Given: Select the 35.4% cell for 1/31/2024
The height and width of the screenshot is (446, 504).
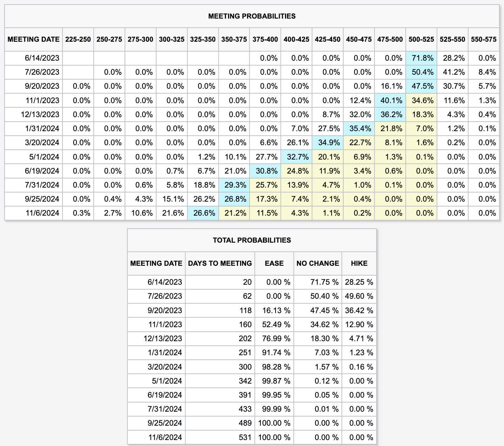Looking at the screenshot, I should click(359, 129).
